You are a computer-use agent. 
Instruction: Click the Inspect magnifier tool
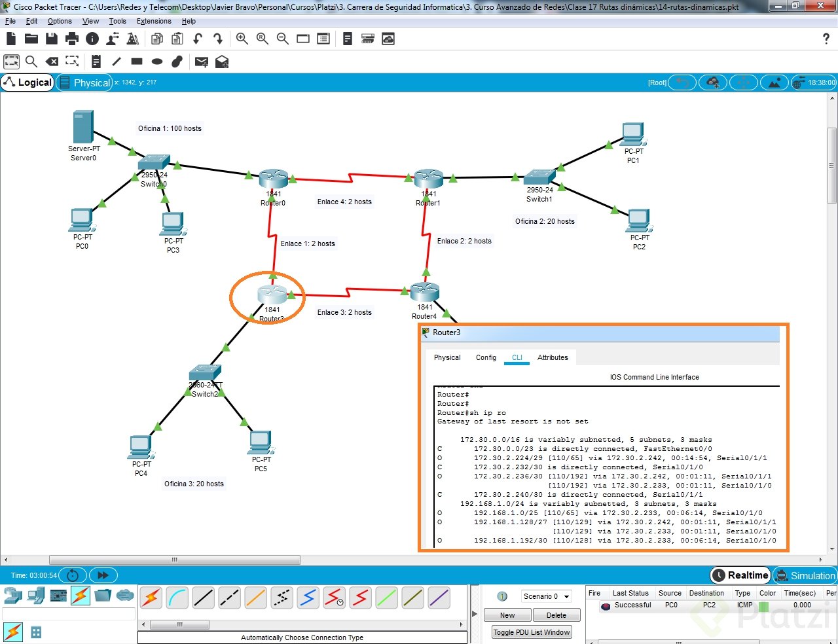[x=31, y=62]
